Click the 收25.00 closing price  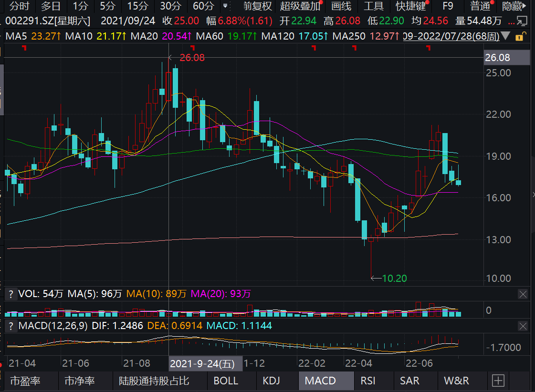[181, 21]
